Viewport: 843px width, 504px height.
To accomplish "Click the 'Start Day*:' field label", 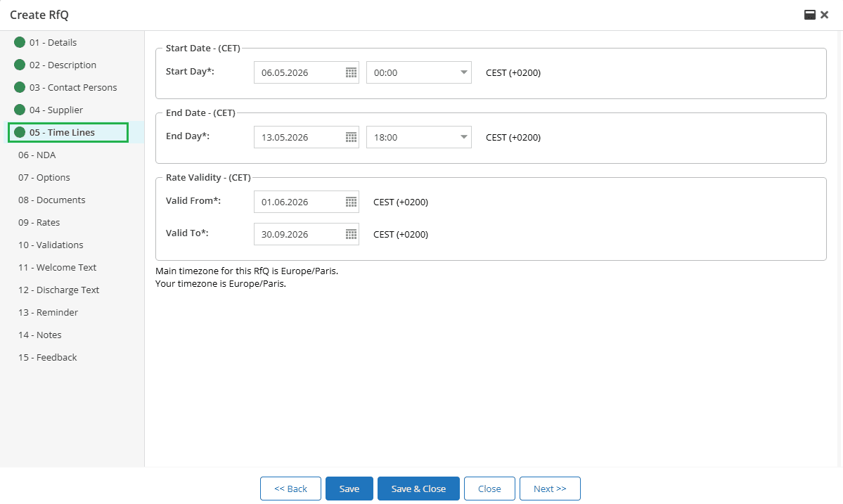I will tap(190, 72).
